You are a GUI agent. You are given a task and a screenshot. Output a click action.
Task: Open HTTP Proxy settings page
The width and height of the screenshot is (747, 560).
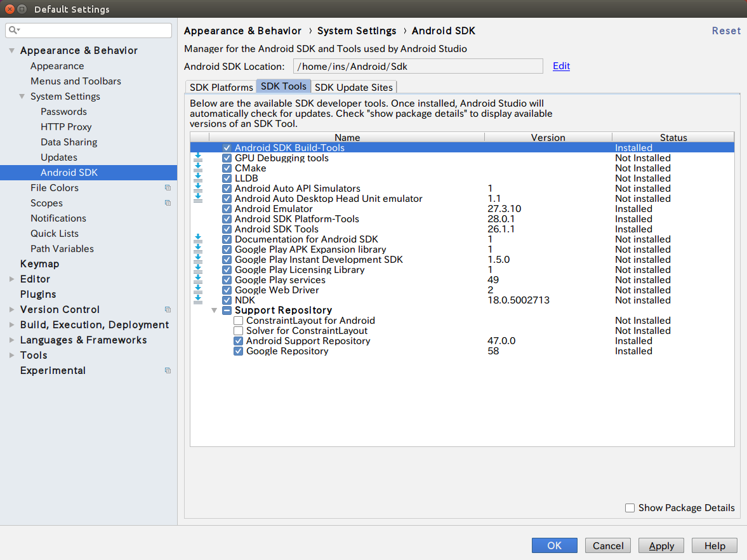click(66, 127)
